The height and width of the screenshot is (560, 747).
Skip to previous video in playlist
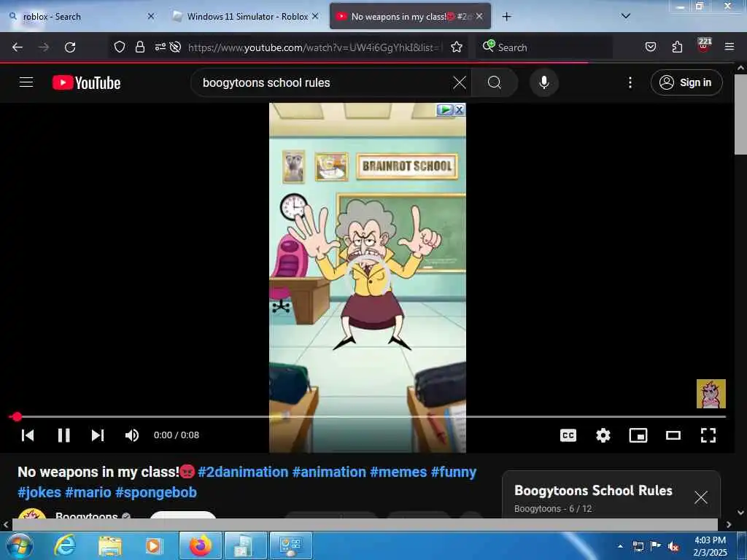tap(28, 435)
